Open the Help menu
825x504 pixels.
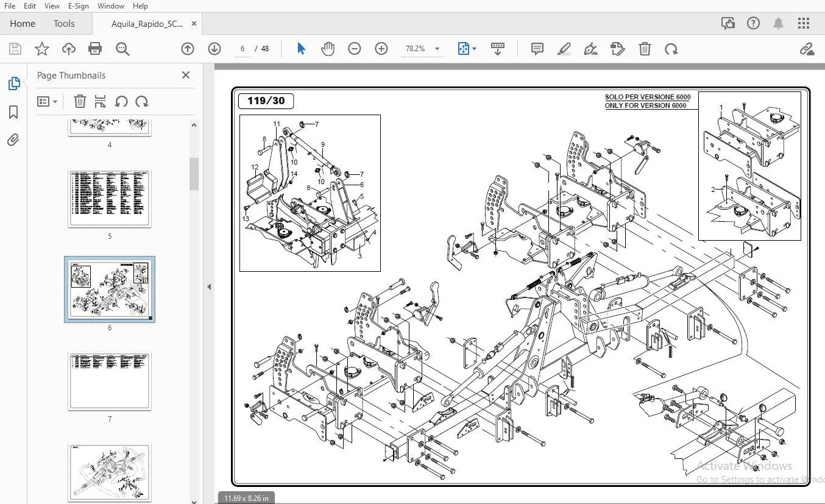[140, 6]
